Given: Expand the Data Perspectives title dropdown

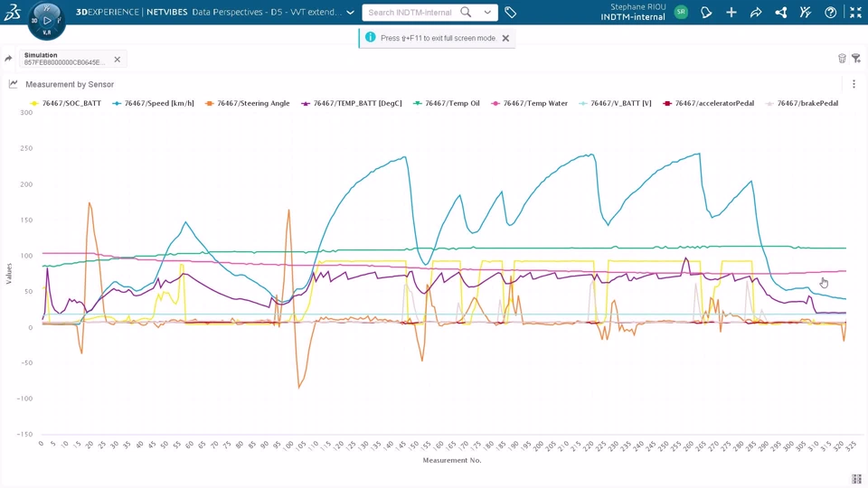Looking at the screenshot, I should tap(351, 12).
